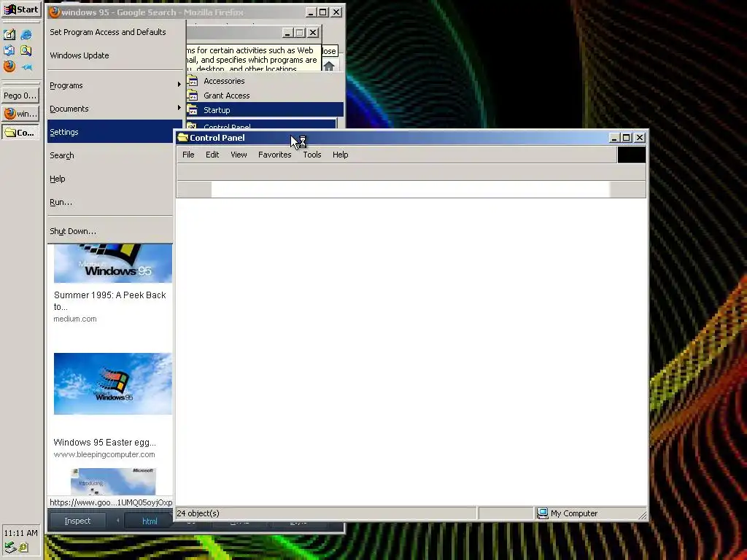Launch Internet Explorer from quick launch
747x560 pixels.
(x=26, y=34)
